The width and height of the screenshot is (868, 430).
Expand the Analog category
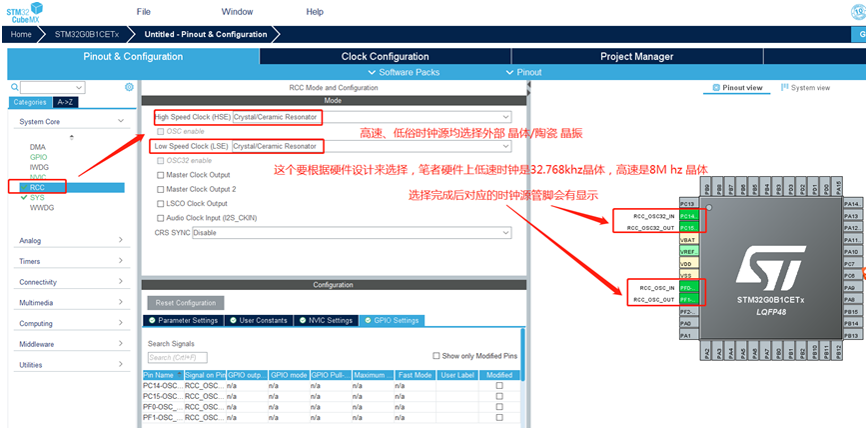71,240
